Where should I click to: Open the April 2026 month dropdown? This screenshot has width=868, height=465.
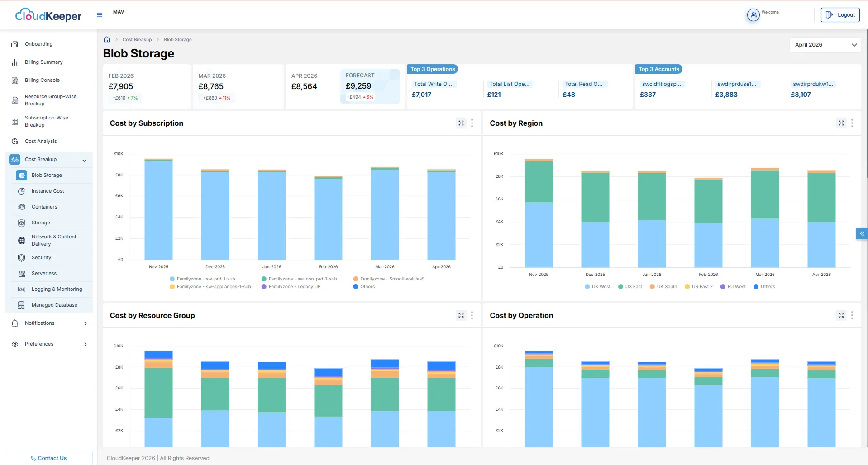point(825,45)
